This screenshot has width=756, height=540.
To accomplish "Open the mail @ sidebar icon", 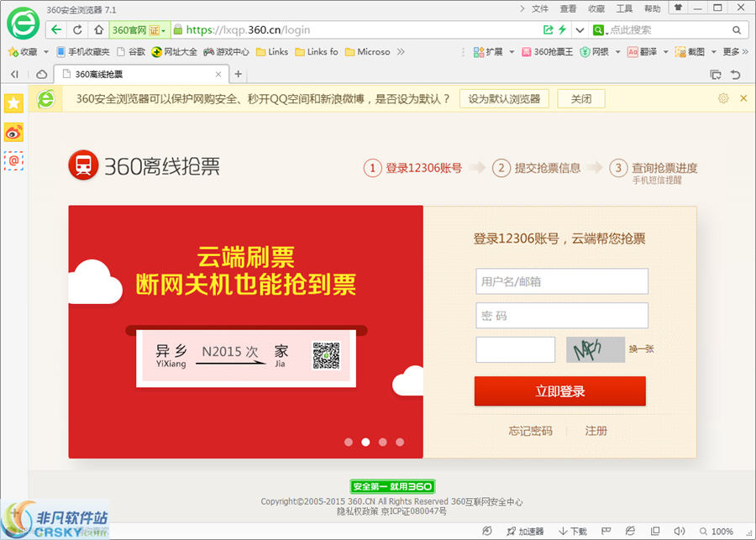I will [x=13, y=161].
